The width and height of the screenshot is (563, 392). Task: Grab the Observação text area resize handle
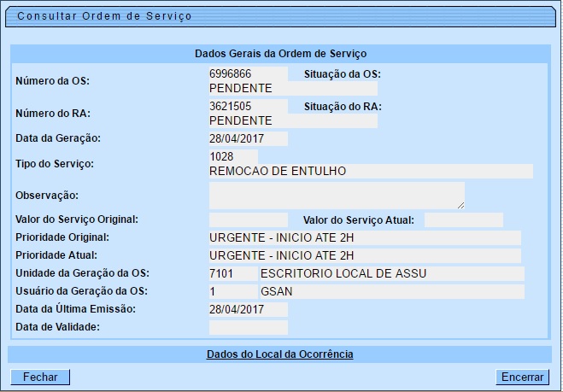pos(460,205)
